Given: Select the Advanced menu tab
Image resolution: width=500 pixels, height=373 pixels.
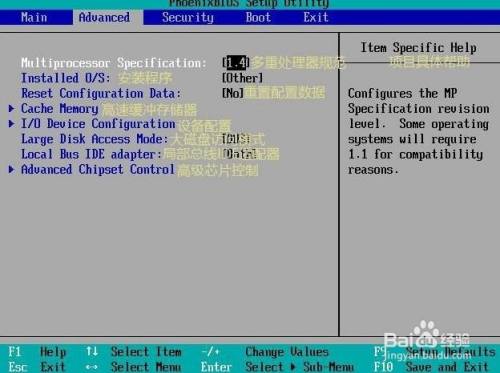Looking at the screenshot, I should [104, 17].
